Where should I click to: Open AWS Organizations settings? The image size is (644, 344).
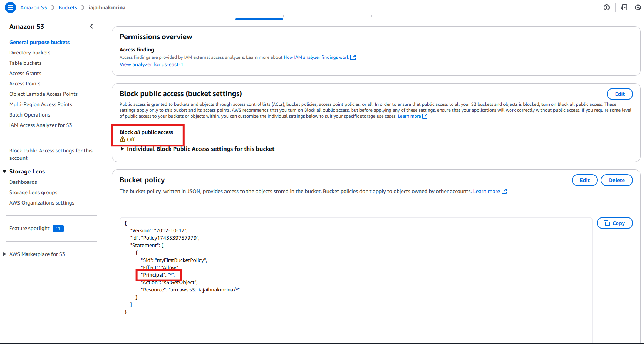(42, 203)
